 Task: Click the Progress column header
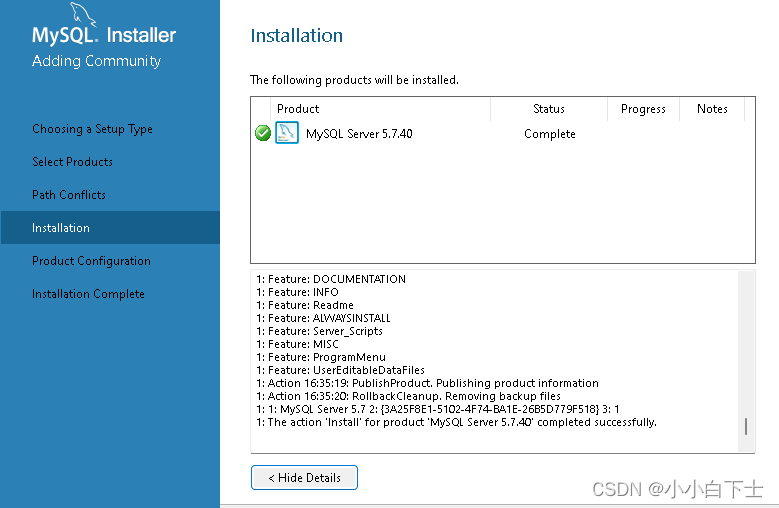tap(643, 109)
